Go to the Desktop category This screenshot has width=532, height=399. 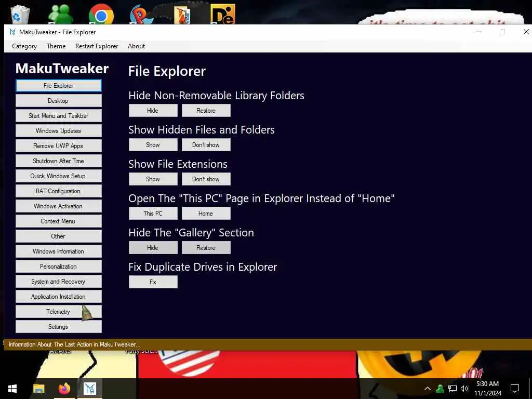point(58,101)
